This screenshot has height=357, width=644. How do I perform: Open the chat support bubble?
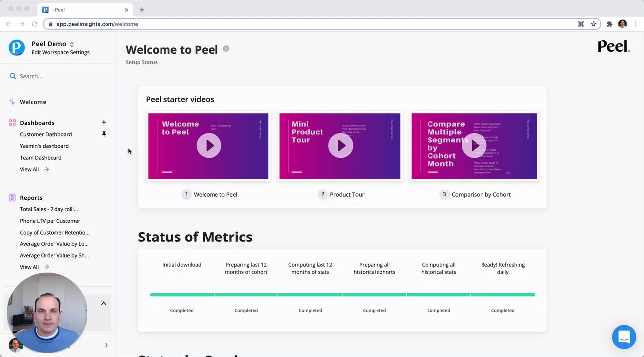coord(624,337)
